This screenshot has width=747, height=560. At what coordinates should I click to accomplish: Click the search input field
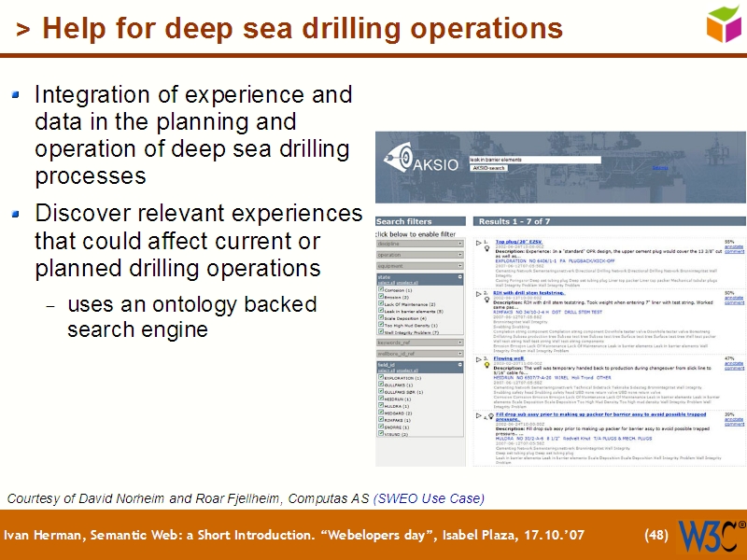point(535,159)
